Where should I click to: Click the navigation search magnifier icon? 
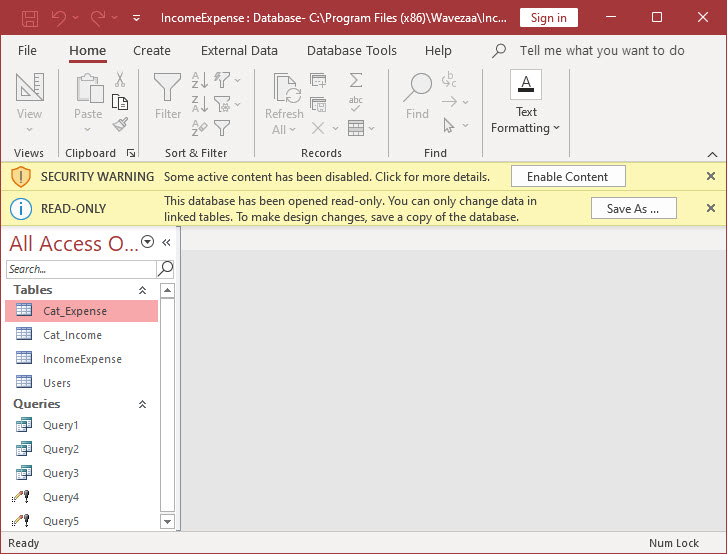pos(166,268)
